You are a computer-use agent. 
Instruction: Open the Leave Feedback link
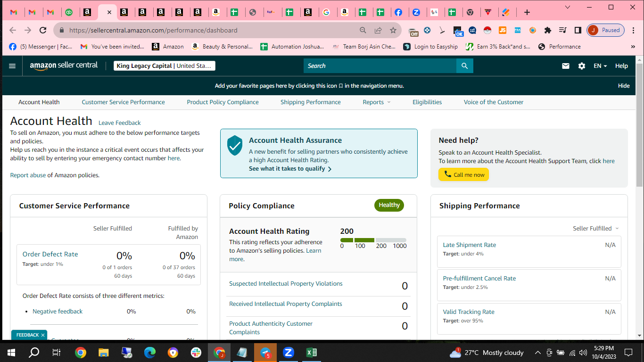tap(120, 123)
